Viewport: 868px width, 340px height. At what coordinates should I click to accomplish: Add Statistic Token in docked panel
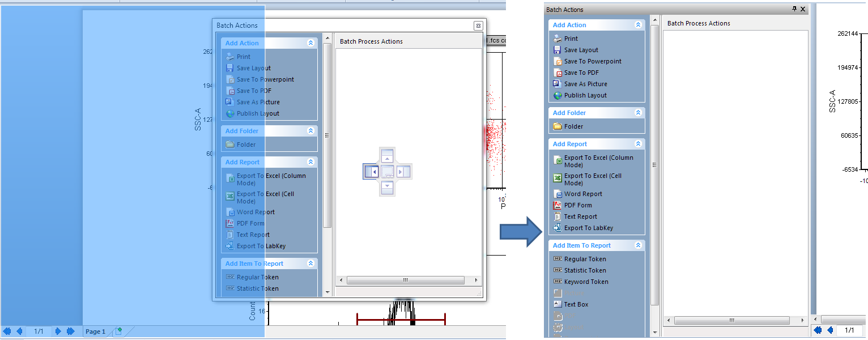[x=585, y=270]
